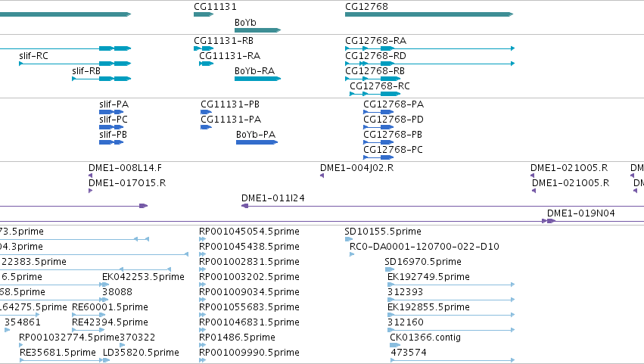
Task: Choose the RE42394.5prime EST label
Action: click(x=110, y=323)
